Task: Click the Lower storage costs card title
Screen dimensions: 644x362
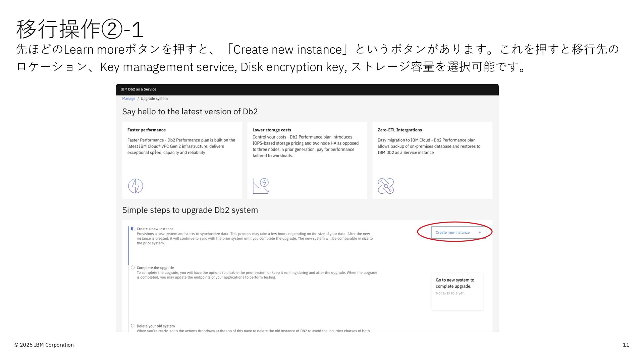Action: tap(272, 130)
